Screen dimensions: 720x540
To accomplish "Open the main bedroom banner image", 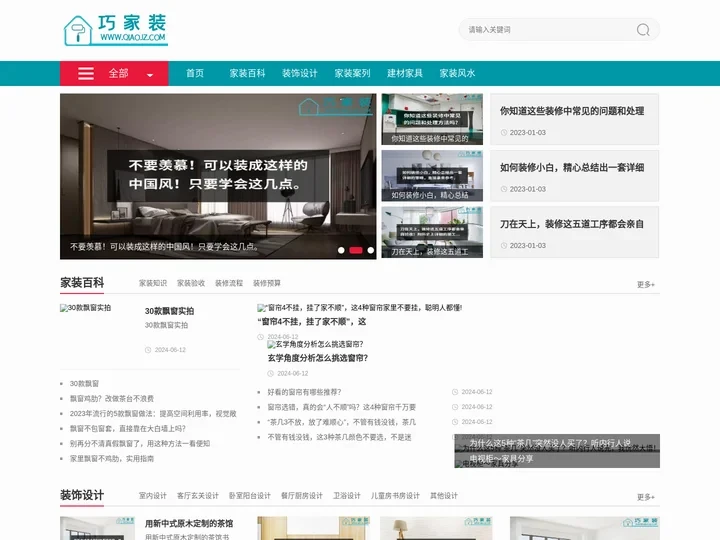I will 218,176.
